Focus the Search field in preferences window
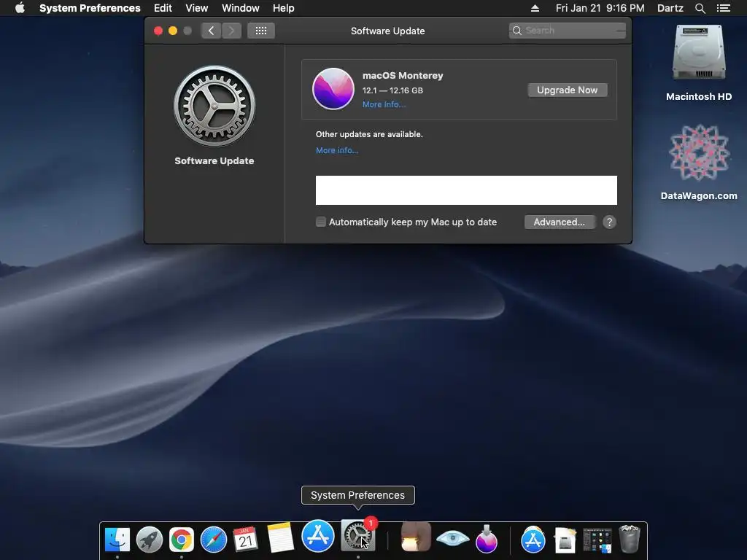This screenshot has width=747, height=560. pyautogui.click(x=567, y=31)
